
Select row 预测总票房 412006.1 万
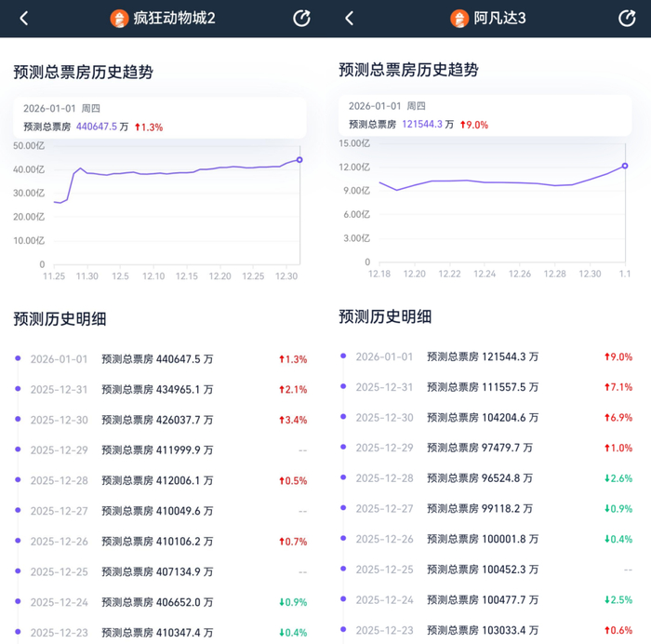[x=161, y=481]
